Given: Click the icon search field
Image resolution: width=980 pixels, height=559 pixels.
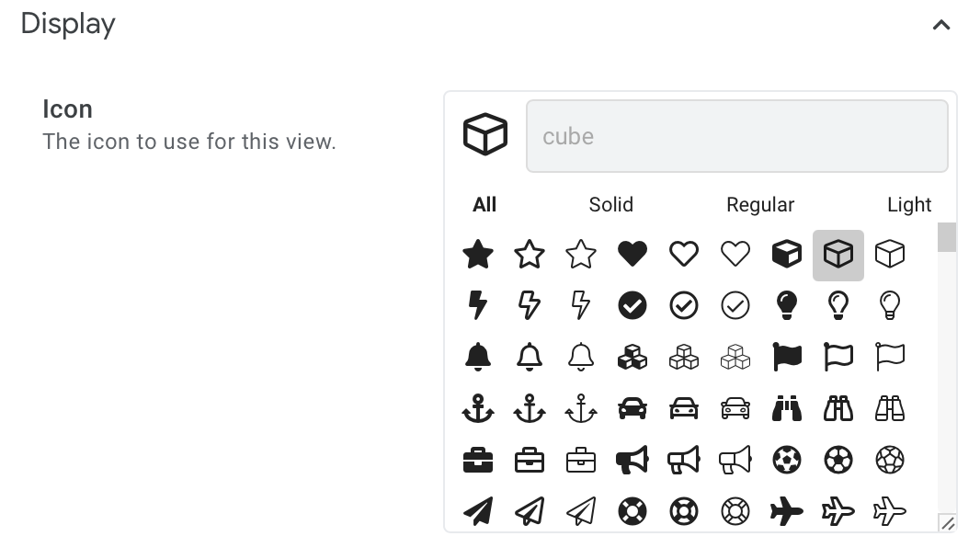Looking at the screenshot, I should 736,136.
